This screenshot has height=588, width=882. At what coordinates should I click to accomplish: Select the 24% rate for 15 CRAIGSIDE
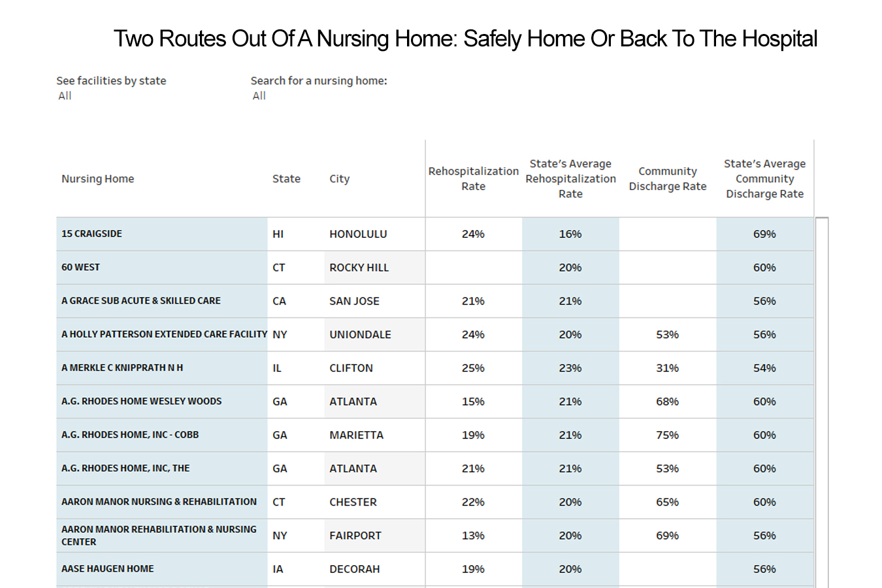[x=473, y=233]
